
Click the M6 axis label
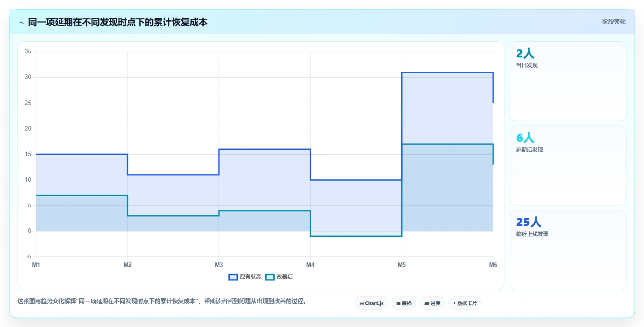point(493,265)
